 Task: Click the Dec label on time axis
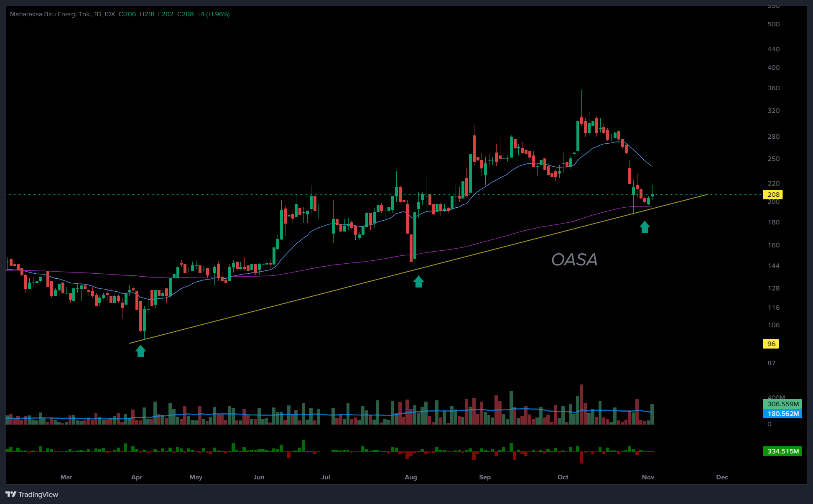(x=722, y=477)
